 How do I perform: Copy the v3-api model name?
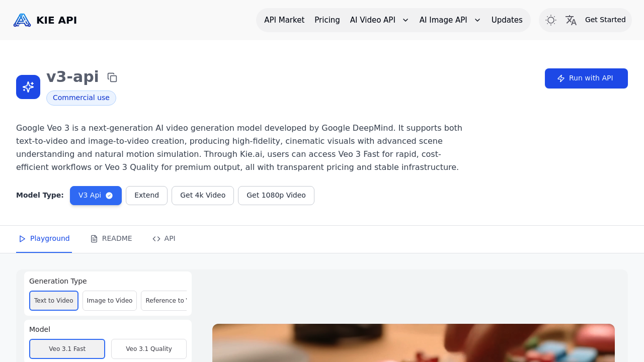[x=112, y=77]
